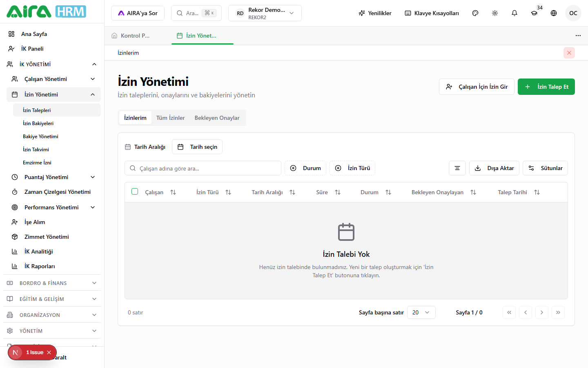Open three-dot tab options menu

578,36
